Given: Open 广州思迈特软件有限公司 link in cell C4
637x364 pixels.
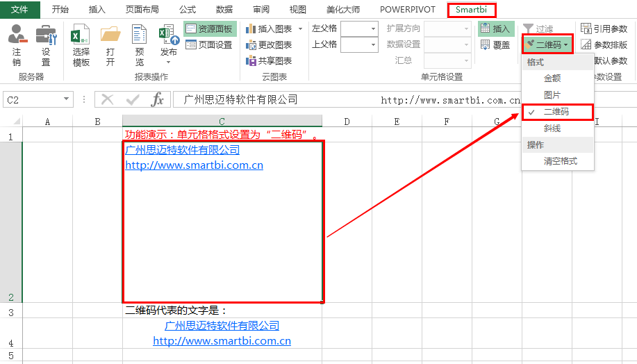Looking at the screenshot, I should [x=222, y=326].
